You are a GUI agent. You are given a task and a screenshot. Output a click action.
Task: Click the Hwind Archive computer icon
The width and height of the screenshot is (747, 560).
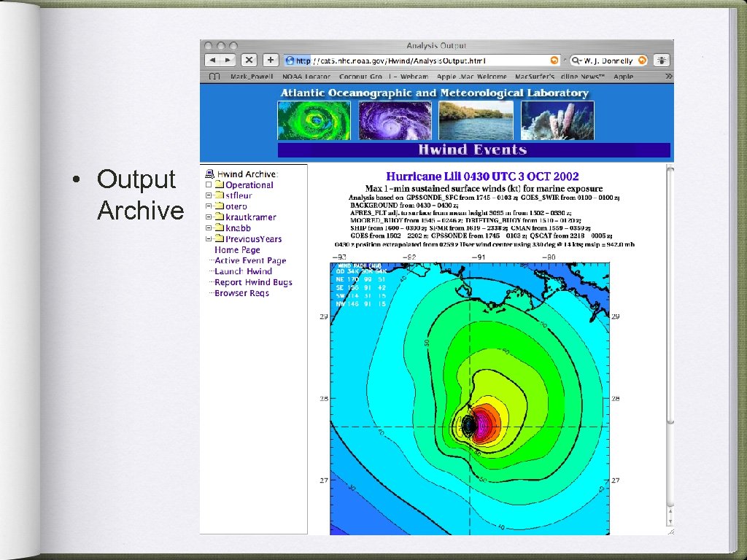pyautogui.click(x=209, y=174)
